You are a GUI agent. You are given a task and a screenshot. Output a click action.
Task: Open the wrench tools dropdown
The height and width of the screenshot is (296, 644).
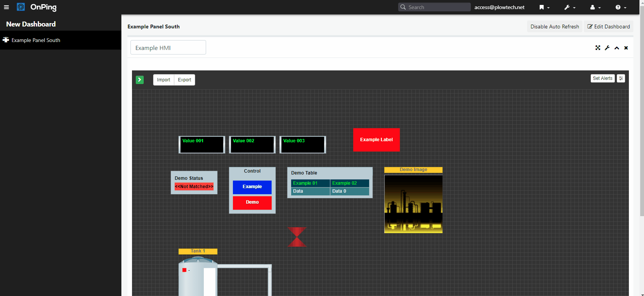570,7
